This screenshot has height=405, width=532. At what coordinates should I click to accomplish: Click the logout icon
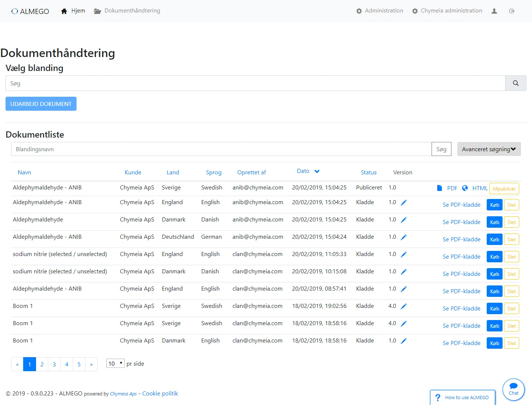coord(512,11)
